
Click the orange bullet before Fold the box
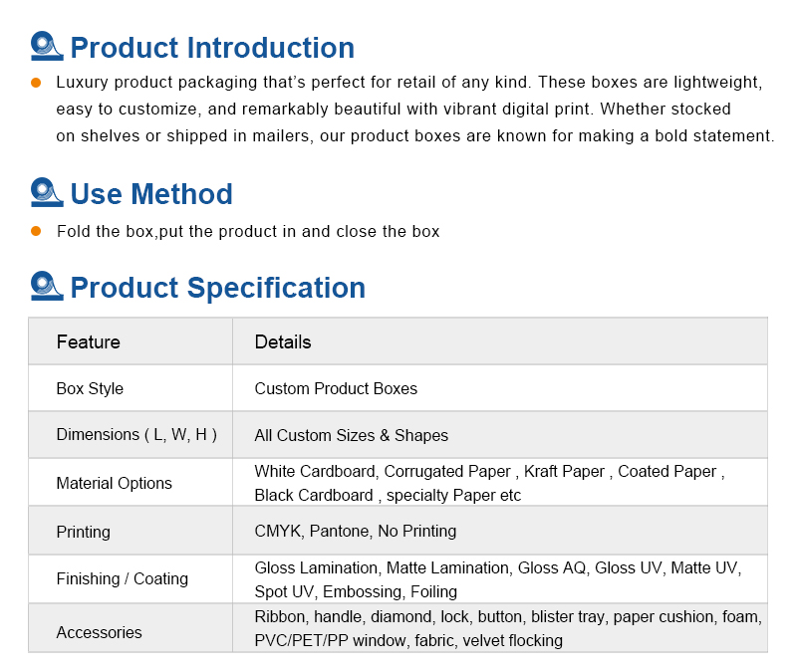click(36, 231)
